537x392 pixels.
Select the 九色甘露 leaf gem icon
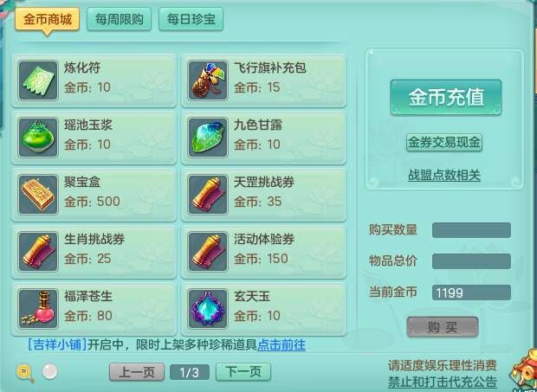coord(208,138)
